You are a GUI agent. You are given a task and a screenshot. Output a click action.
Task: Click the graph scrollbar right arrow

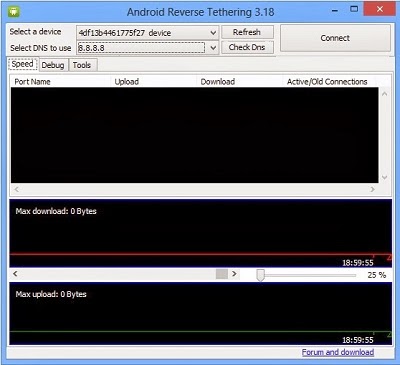234,274
